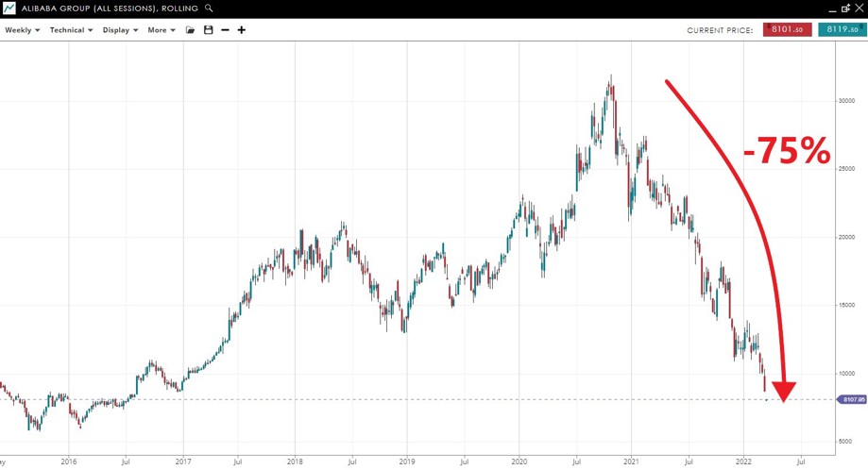
Task: Zoom out the chart with the minus icon
Action: tap(225, 30)
